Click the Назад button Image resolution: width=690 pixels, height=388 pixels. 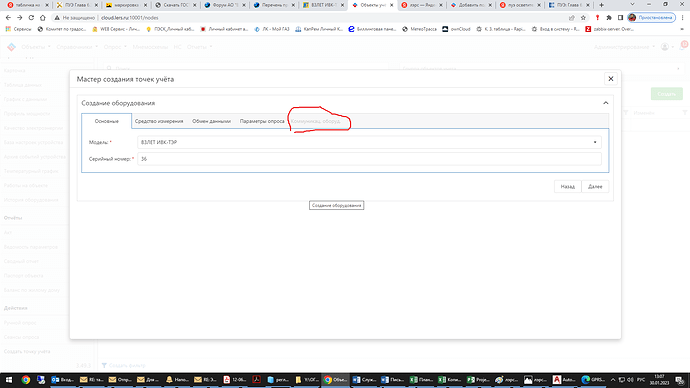568,187
